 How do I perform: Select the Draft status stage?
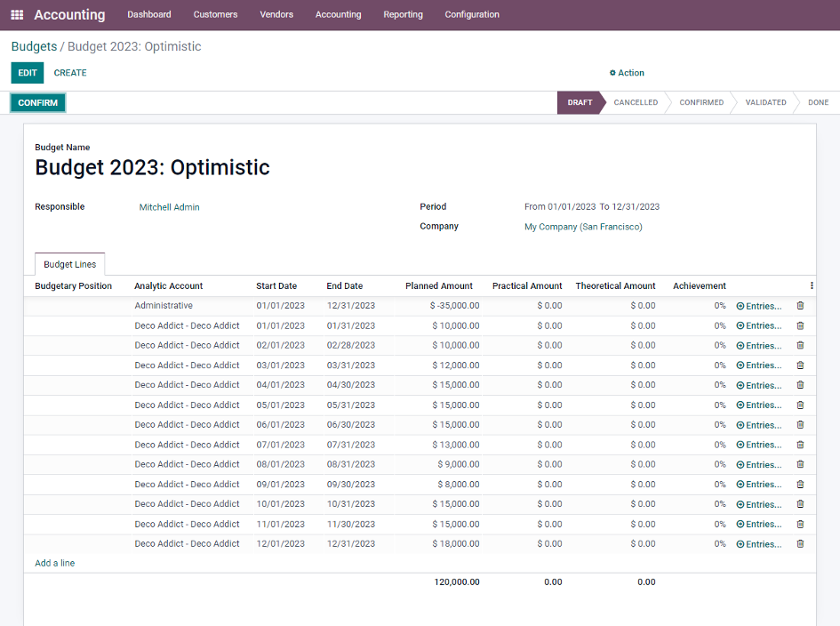(580, 102)
